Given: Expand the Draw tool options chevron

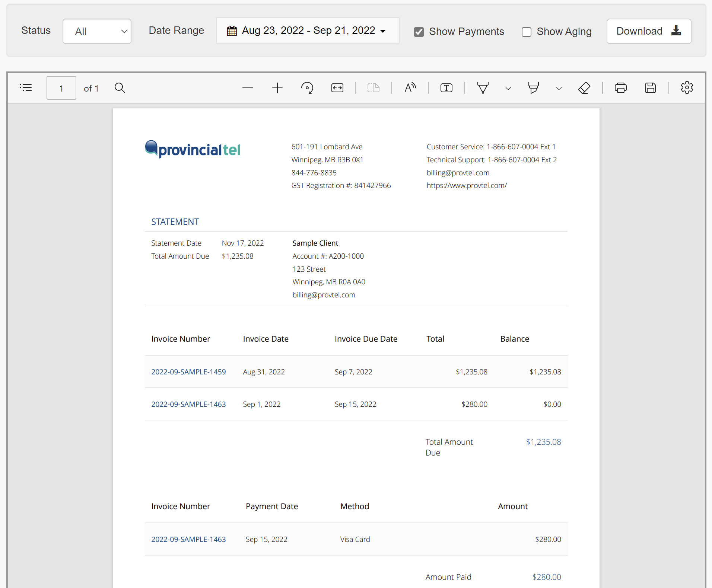Looking at the screenshot, I should [x=508, y=89].
